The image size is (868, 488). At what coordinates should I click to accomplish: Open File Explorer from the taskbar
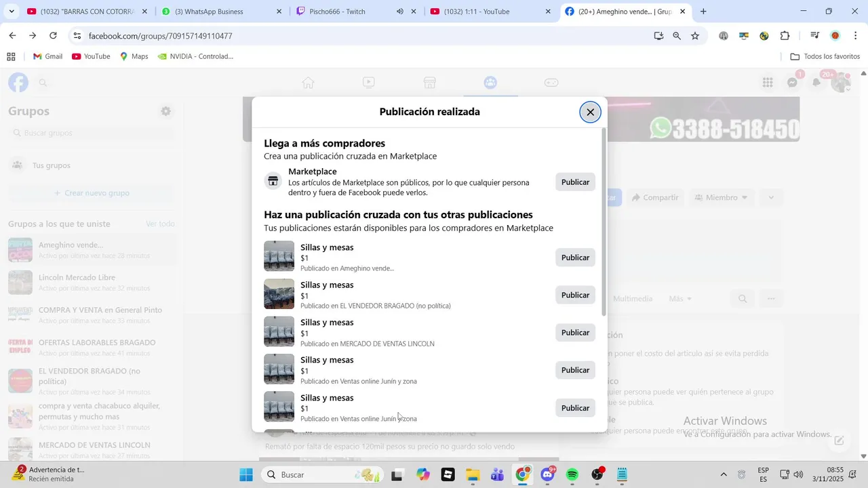(473, 474)
